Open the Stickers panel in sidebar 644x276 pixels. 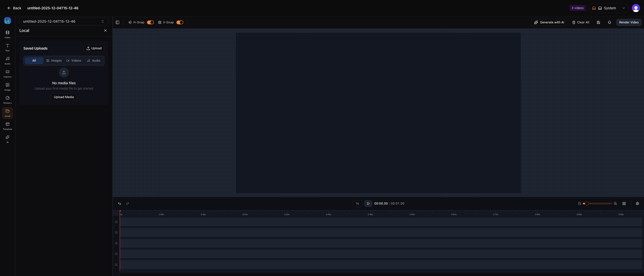point(8,100)
